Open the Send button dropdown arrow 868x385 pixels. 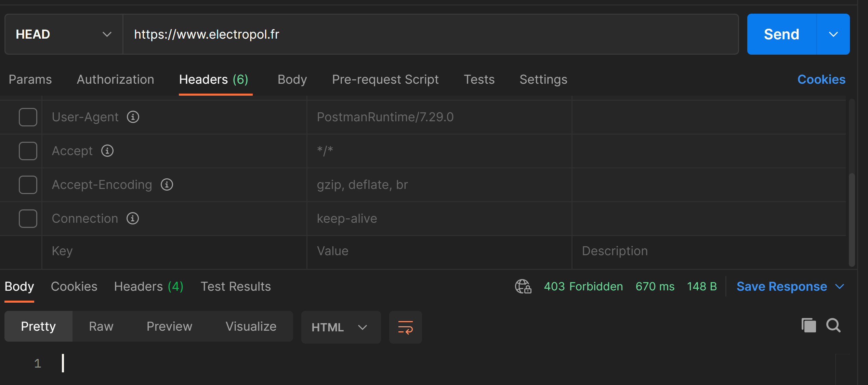tap(833, 34)
